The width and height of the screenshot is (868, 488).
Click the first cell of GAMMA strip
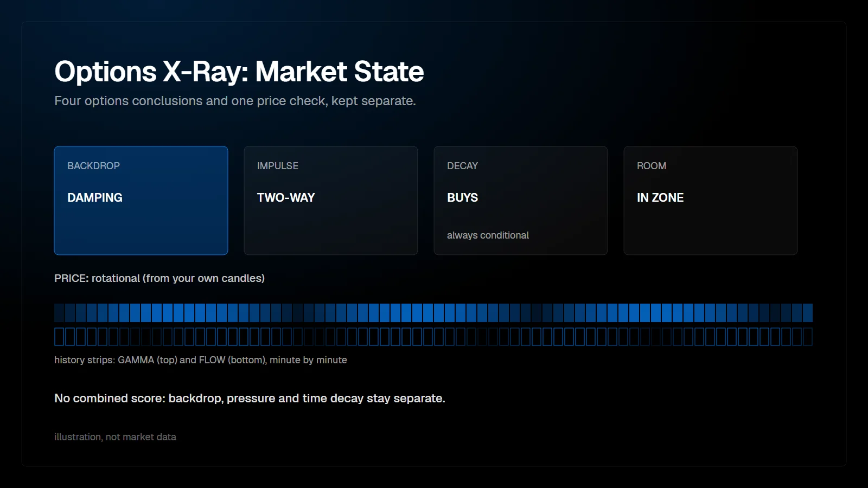tap(59, 313)
